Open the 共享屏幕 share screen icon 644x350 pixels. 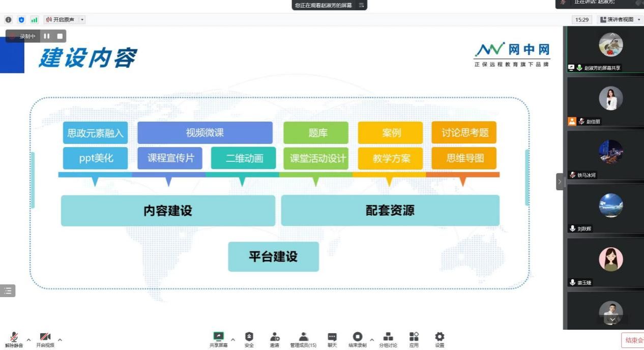pyautogui.click(x=218, y=337)
